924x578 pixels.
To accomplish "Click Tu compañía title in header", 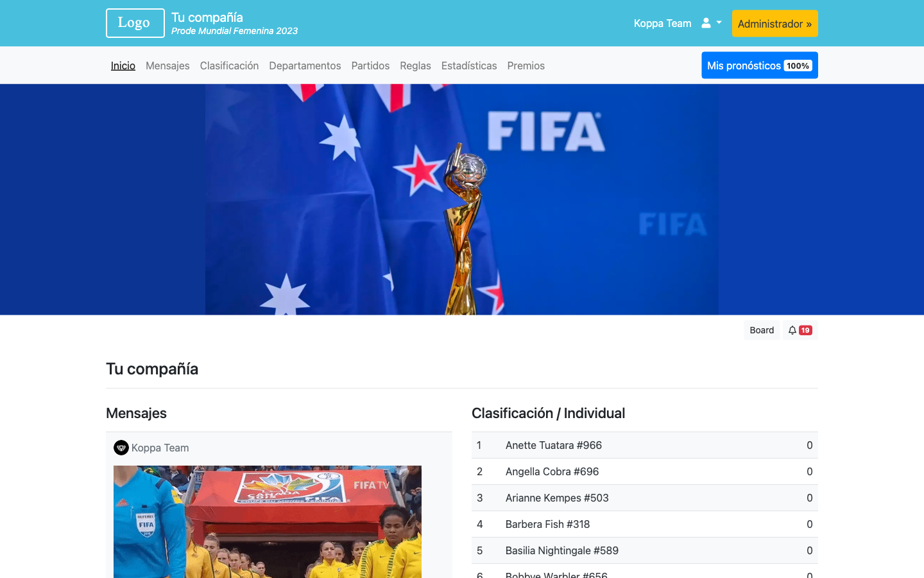I will [207, 17].
